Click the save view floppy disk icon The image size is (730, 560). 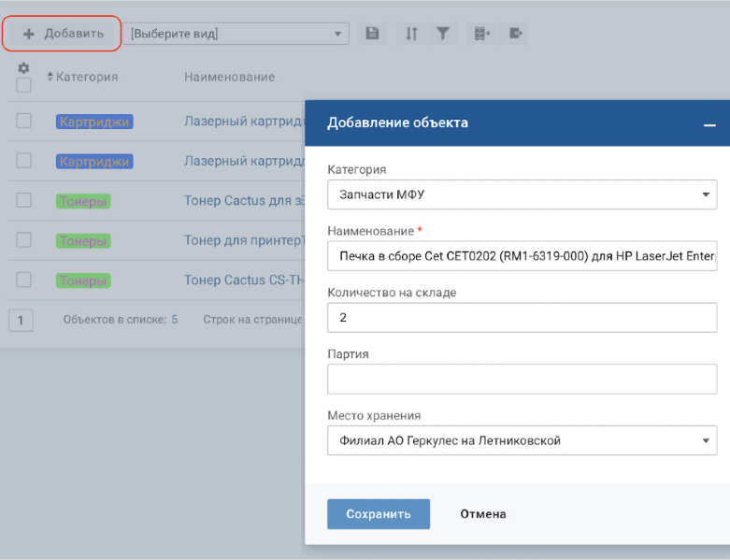point(372,34)
